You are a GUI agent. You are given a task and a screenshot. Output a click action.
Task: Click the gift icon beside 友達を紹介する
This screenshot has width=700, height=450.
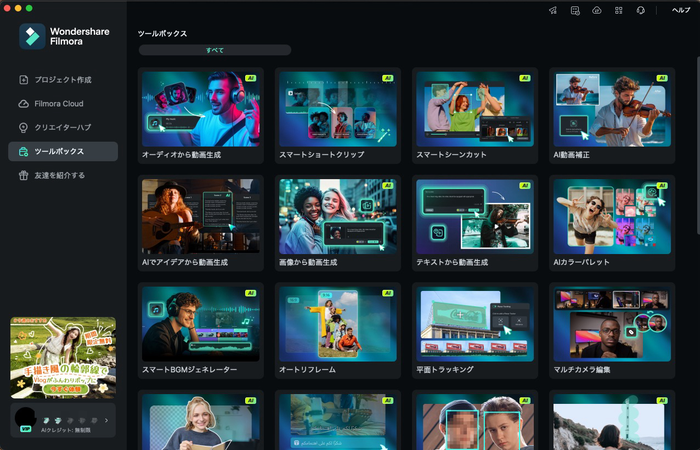click(x=23, y=175)
